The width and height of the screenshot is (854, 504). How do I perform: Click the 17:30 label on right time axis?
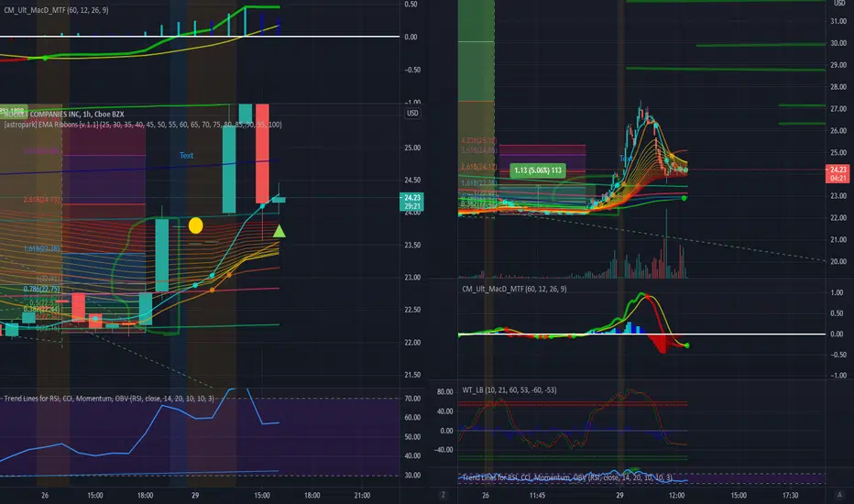pos(790,495)
